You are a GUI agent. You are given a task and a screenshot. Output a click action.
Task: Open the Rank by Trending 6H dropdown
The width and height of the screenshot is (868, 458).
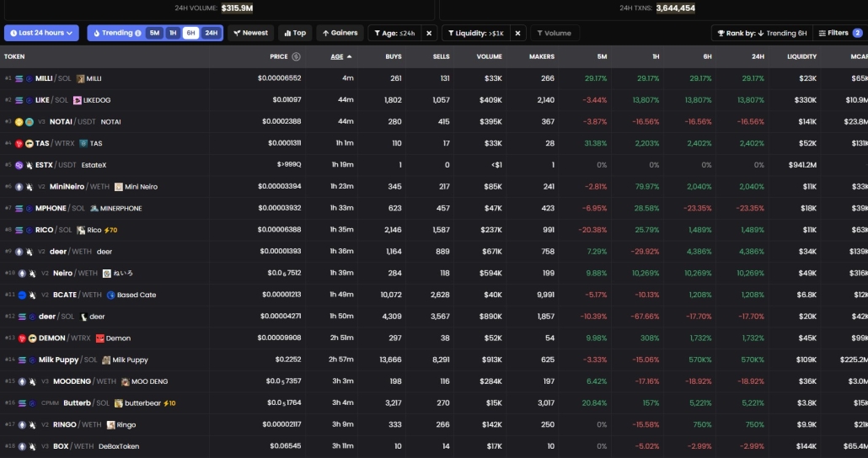tap(762, 33)
